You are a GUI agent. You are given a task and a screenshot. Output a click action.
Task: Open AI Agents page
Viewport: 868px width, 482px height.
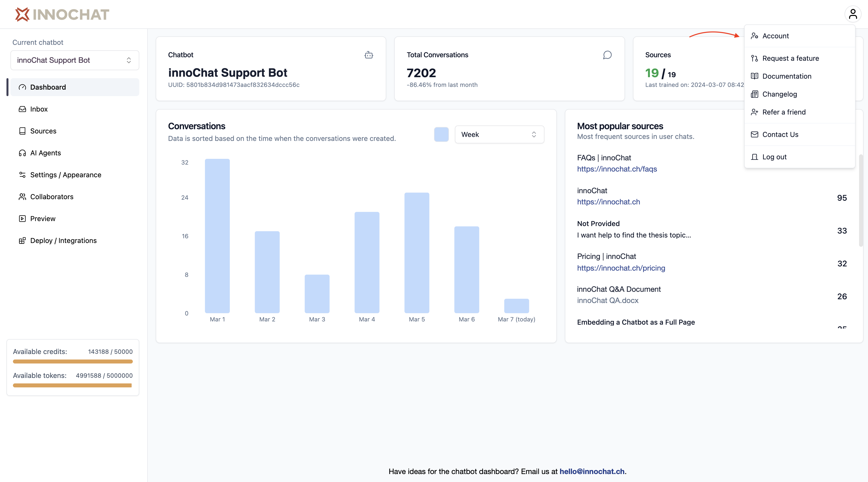click(x=46, y=153)
